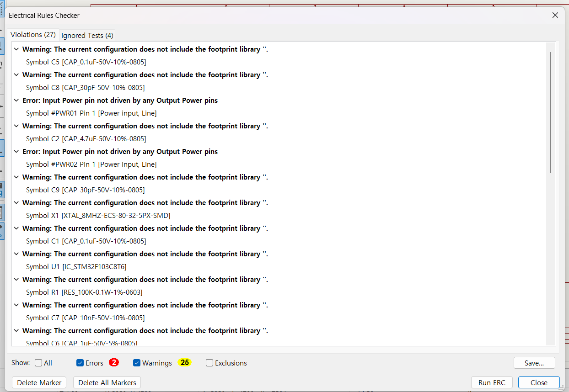Enable the Exclusions checkbox
This screenshot has width=569, height=392.
pos(209,363)
